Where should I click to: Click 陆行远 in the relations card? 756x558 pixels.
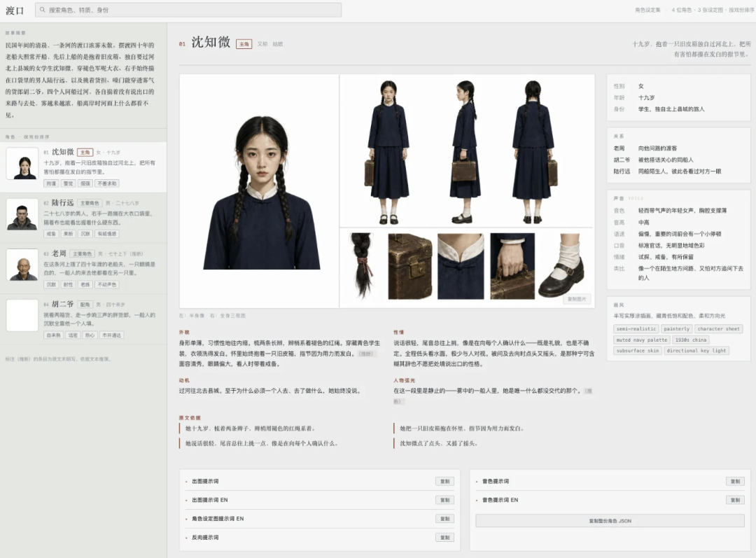pos(622,172)
